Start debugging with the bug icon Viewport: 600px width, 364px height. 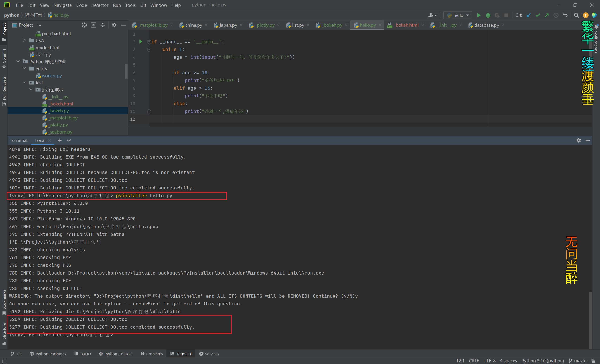[x=488, y=15]
